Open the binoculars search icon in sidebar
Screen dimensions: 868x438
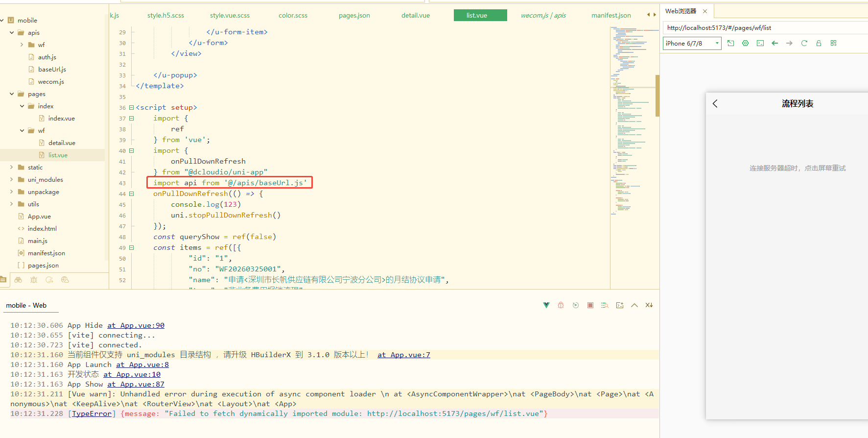pos(18,280)
